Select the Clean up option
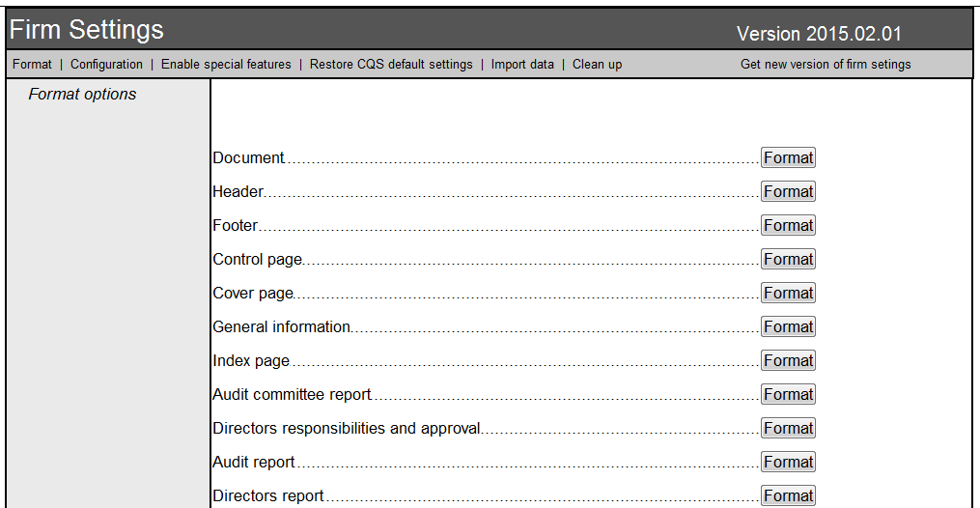The image size is (980, 508). (597, 65)
